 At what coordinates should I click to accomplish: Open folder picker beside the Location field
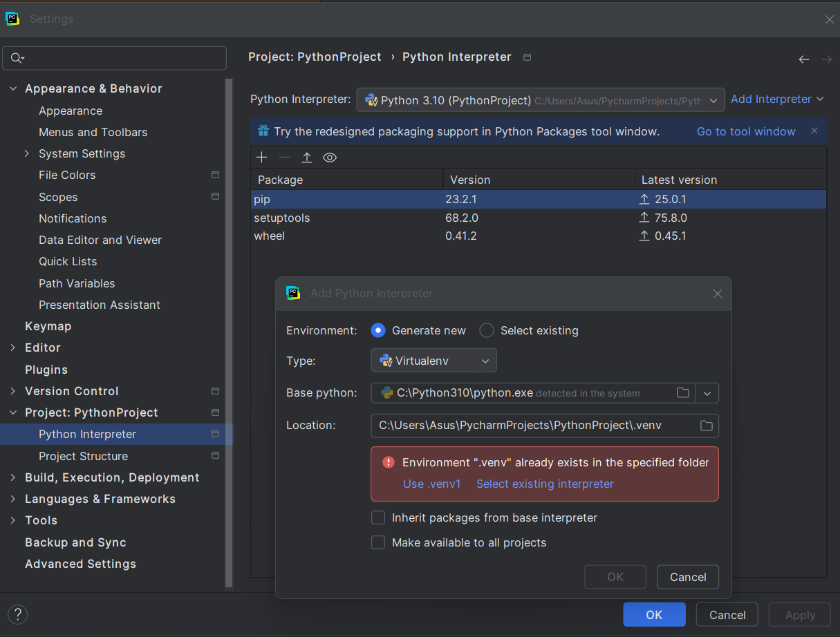(707, 425)
